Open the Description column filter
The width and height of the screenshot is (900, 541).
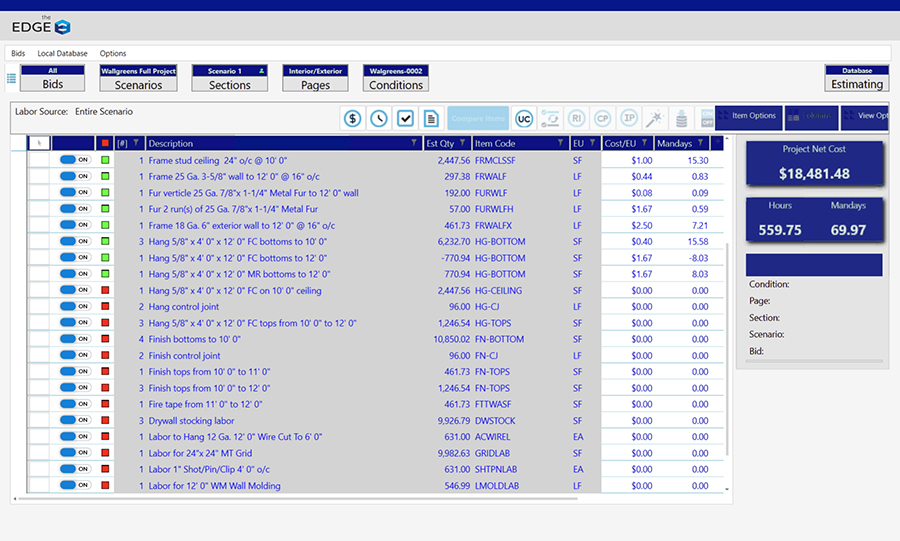(x=414, y=143)
